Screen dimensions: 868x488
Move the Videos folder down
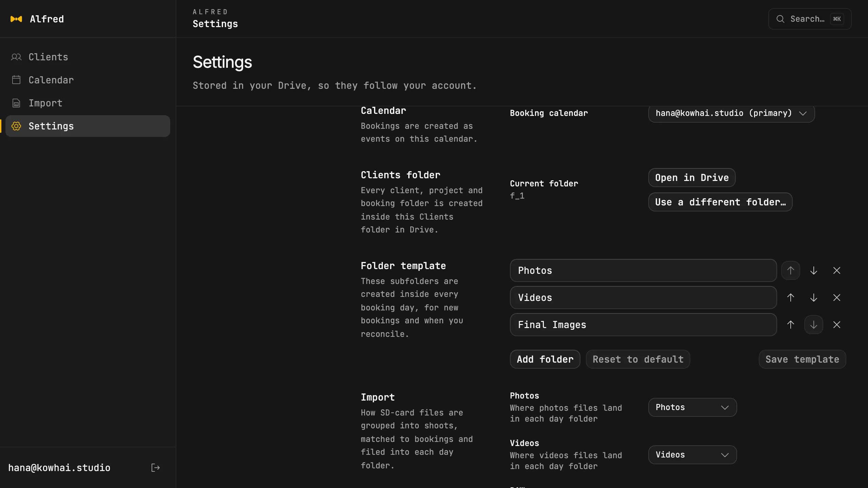tap(814, 298)
